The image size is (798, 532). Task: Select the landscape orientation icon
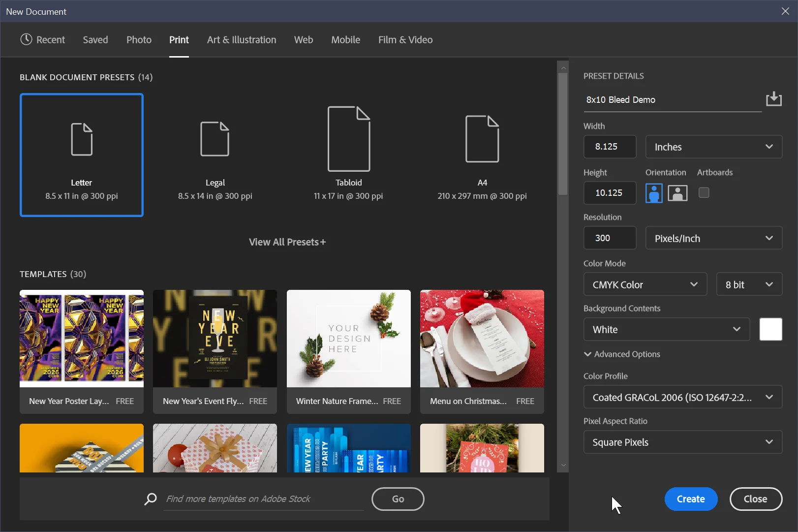[677, 193]
